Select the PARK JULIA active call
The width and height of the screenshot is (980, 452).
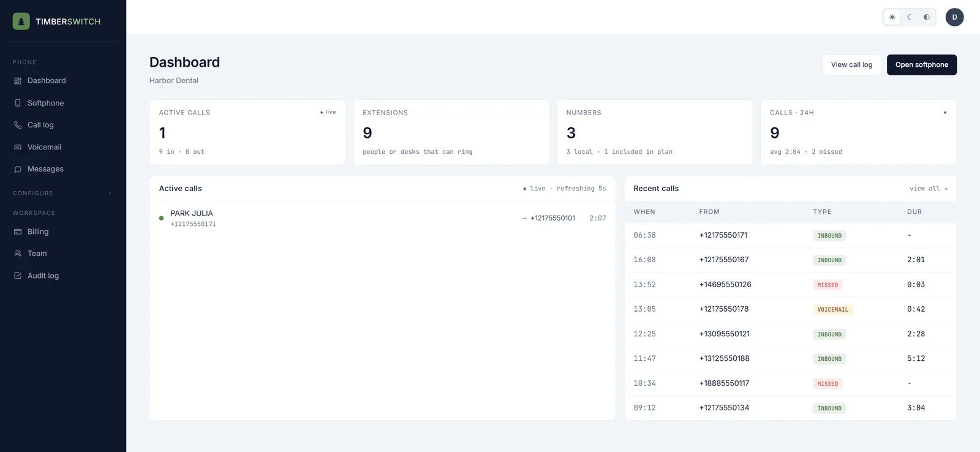(382, 218)
